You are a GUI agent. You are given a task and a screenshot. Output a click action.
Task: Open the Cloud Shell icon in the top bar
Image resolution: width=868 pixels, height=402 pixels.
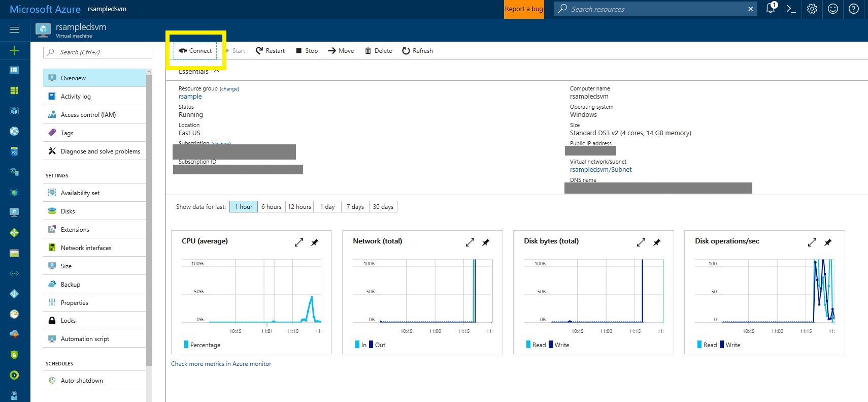click(791, 9)
